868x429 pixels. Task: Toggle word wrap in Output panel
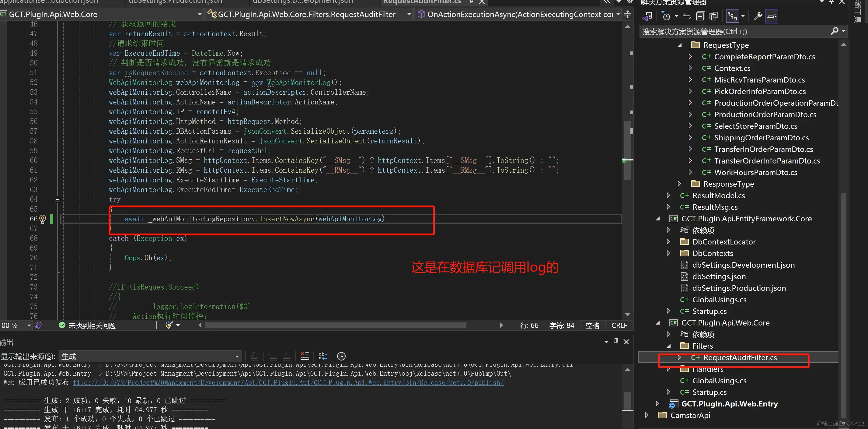[322, 356]
